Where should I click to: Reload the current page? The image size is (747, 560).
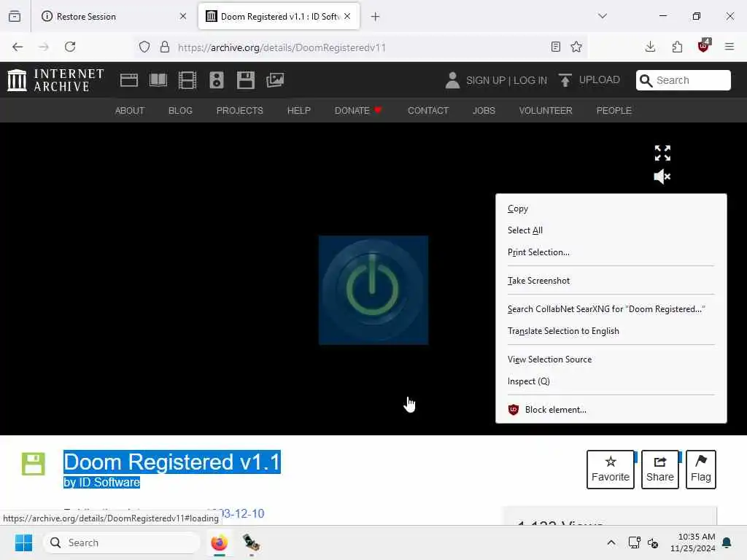70,47
